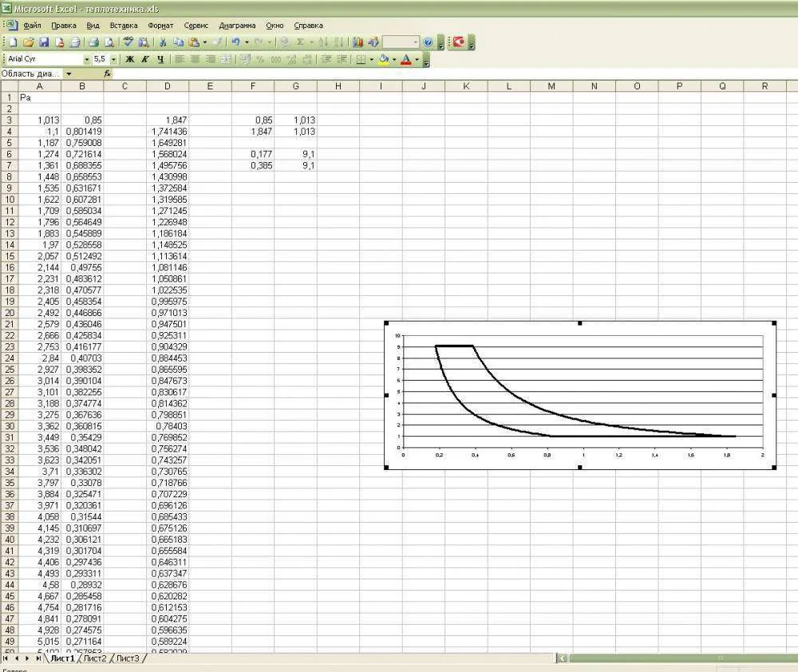
Task: Expand the Arial Cyr font dropdown
Action: pos(87,59)
